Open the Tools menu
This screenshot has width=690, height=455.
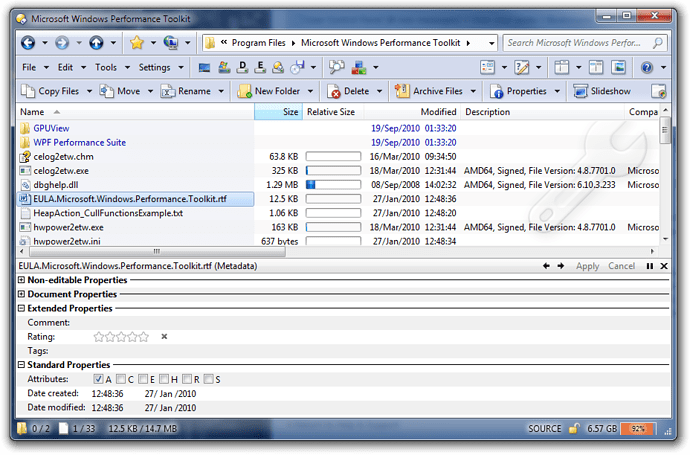point(106,67)
